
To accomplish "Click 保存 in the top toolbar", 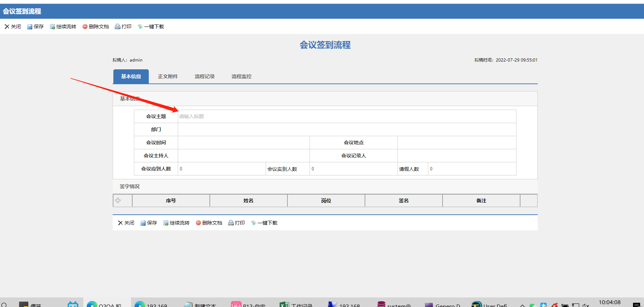I will 35,27.
